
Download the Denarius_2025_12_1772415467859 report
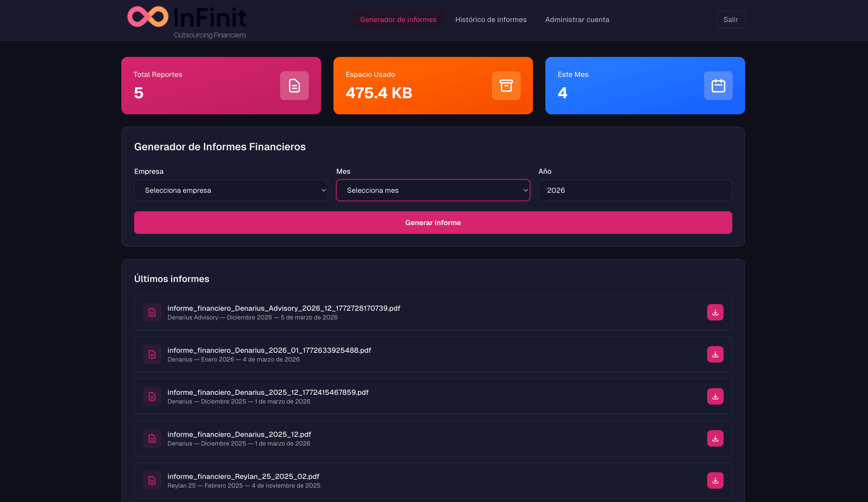pyautogui.click(x=715, y=396)
